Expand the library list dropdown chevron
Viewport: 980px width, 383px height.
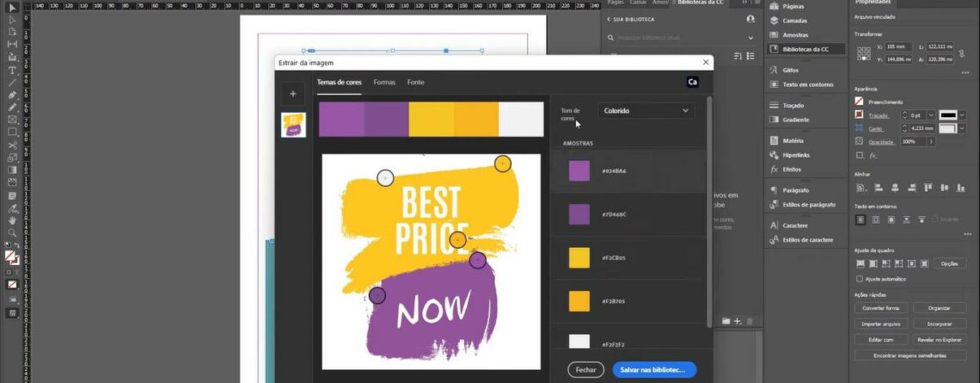click(750, 38)
